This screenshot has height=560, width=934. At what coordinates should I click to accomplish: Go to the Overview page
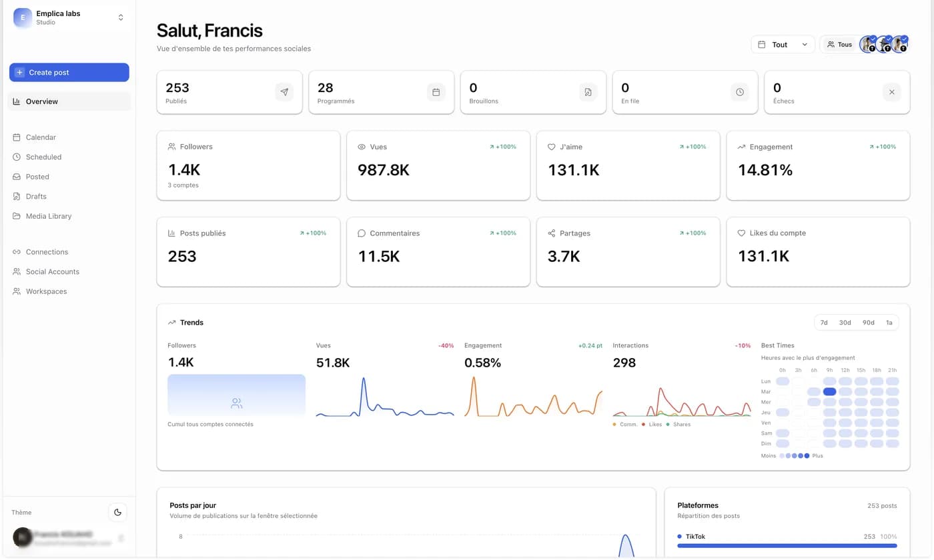69,101
